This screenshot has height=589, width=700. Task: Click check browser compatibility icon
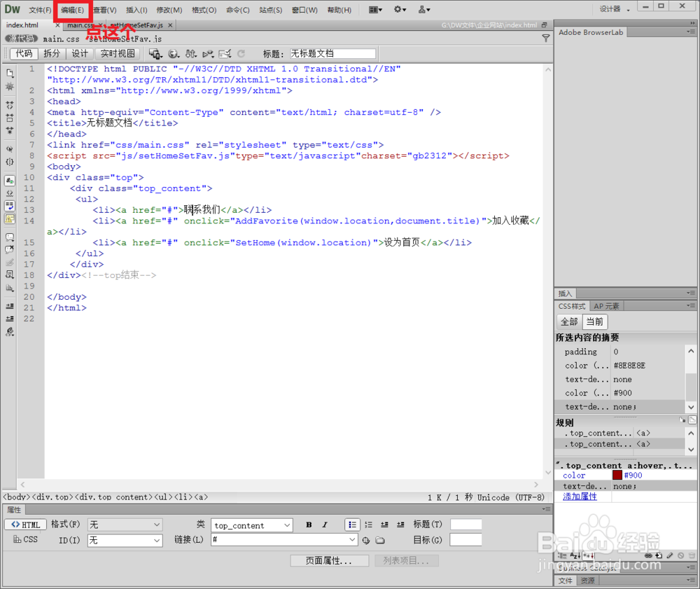[225, 54]
